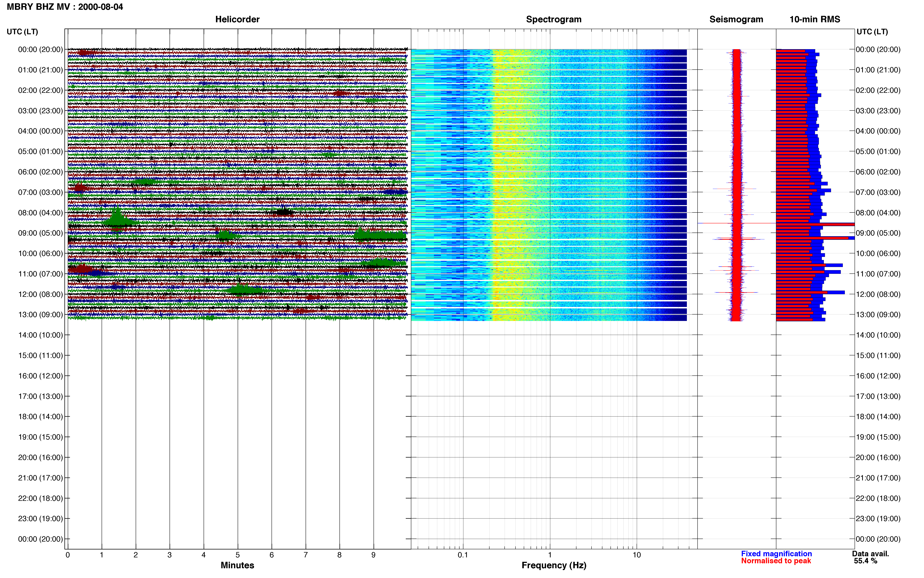This screenshot has width=924, height=578.
Task: Select the 10-min RMS panel heading
Action: pos(815,19)
